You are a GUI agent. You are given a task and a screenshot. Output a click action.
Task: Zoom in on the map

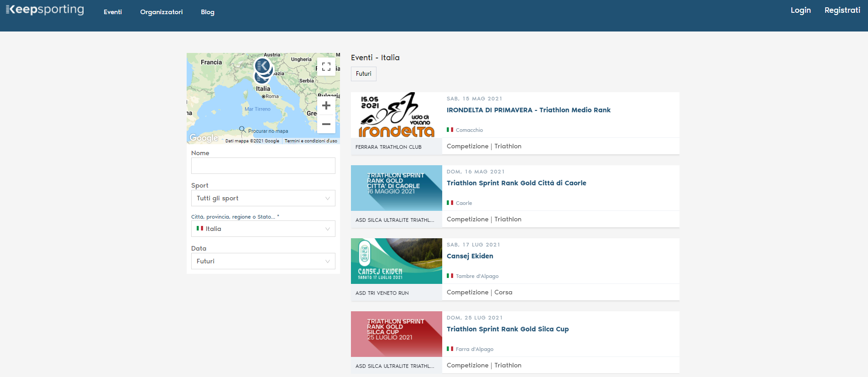tap(326, 106)
